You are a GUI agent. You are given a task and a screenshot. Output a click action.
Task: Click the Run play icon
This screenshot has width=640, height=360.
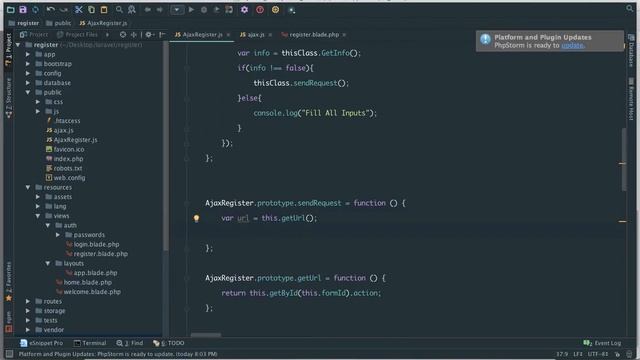[191, 9]
